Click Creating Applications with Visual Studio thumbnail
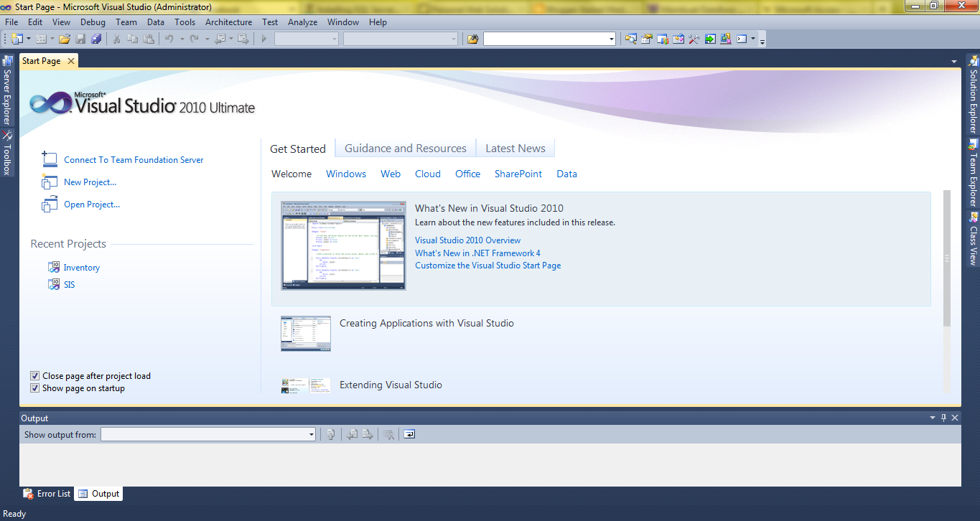Viewport: 980px width, 521px height. point(306,334)
